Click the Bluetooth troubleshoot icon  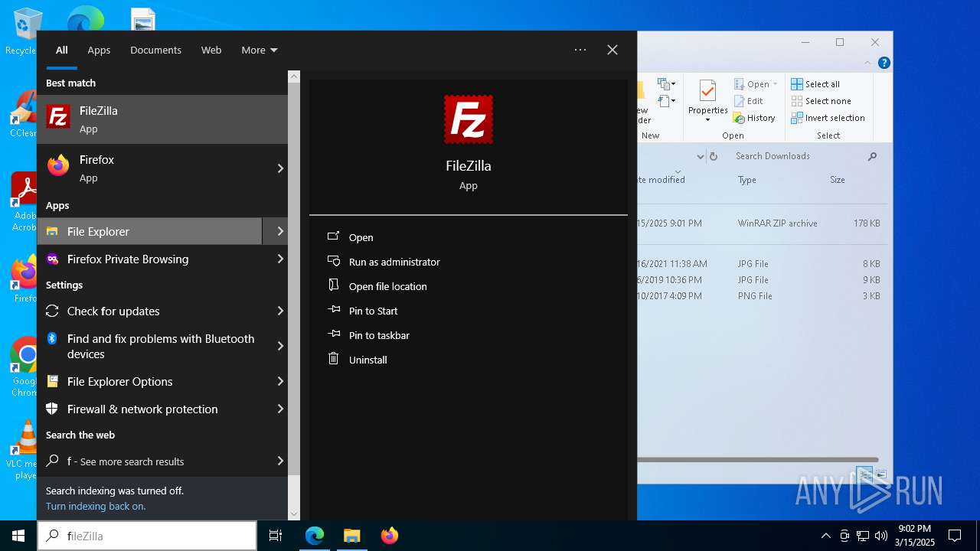52,338
